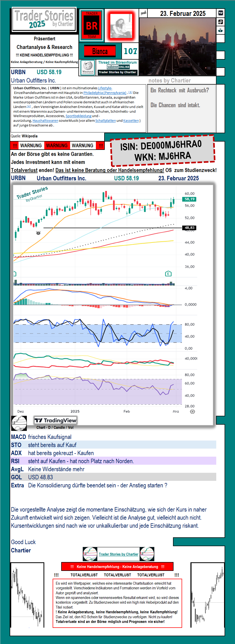Click the dark 'Trader Stories by Chartier' button
Image resolution: width=235 pixels, height=644 pixels.
118,72
